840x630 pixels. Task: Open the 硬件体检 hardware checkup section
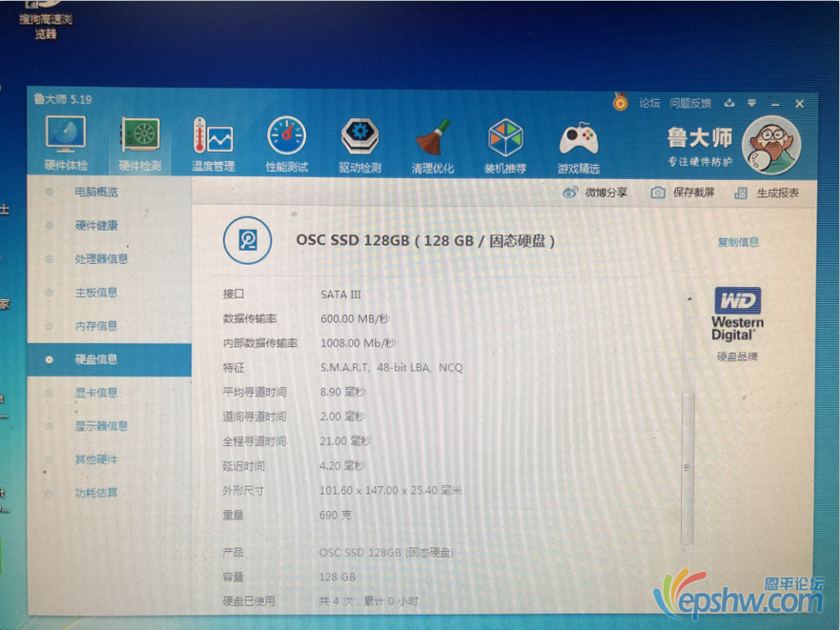[66, 144]
